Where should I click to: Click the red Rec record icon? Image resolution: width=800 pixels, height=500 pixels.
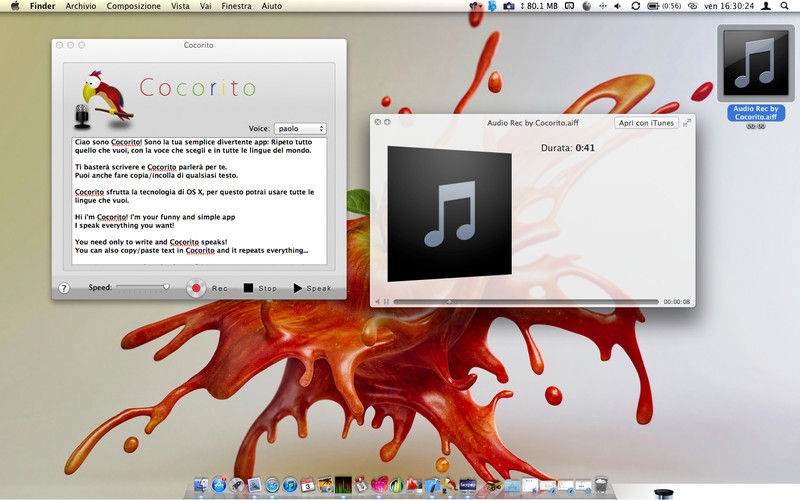click(x=195, y=288)
